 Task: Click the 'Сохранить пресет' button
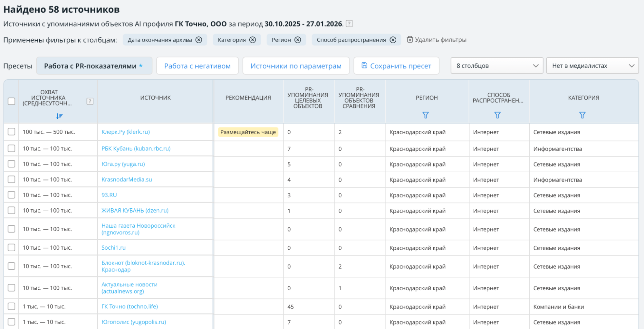pos(396,66)
